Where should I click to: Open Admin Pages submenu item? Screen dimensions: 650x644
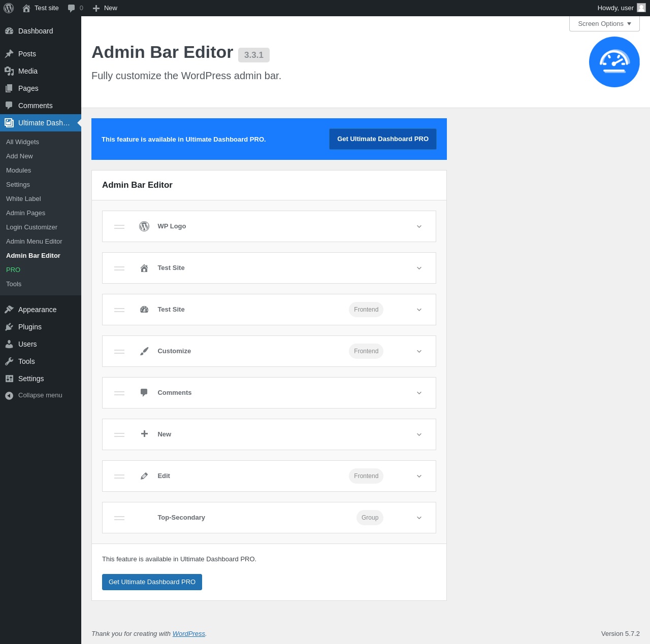click(41, 213)
